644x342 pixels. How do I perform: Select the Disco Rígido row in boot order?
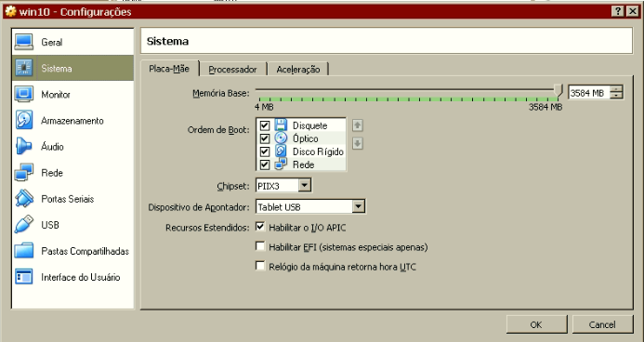(301, 151)
